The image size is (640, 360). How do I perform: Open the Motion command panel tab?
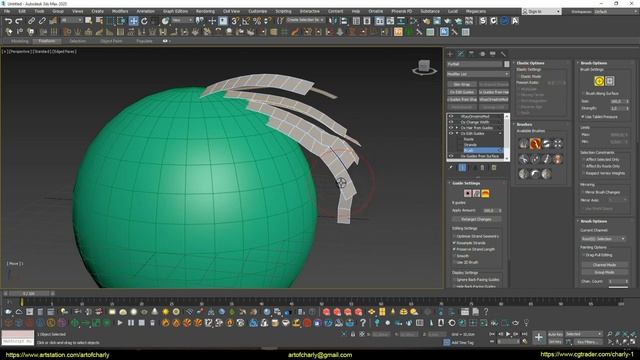482,53
